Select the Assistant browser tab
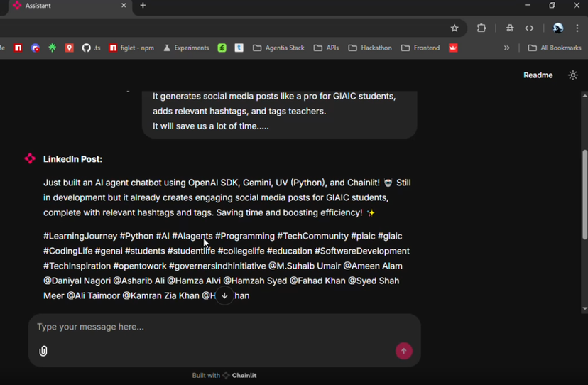Viewport: 588px width, 385px height. pyautogui.click(x=70, y=6)
